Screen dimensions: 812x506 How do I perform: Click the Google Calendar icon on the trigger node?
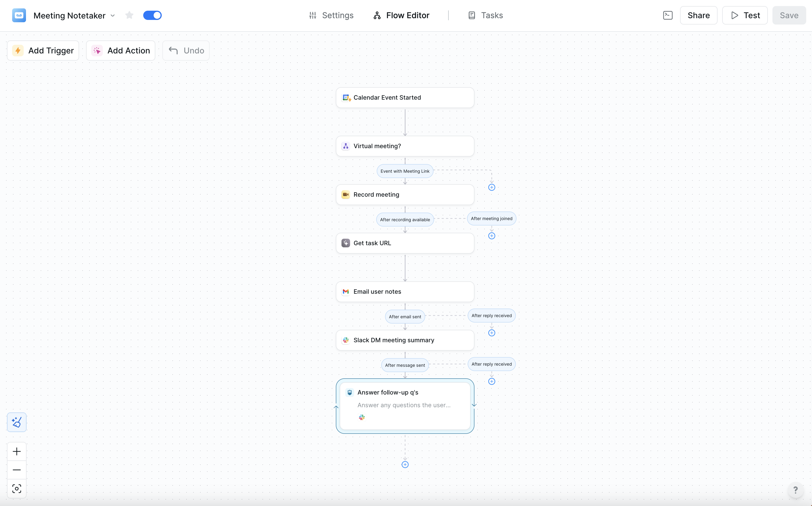click(x=346, y=97)
